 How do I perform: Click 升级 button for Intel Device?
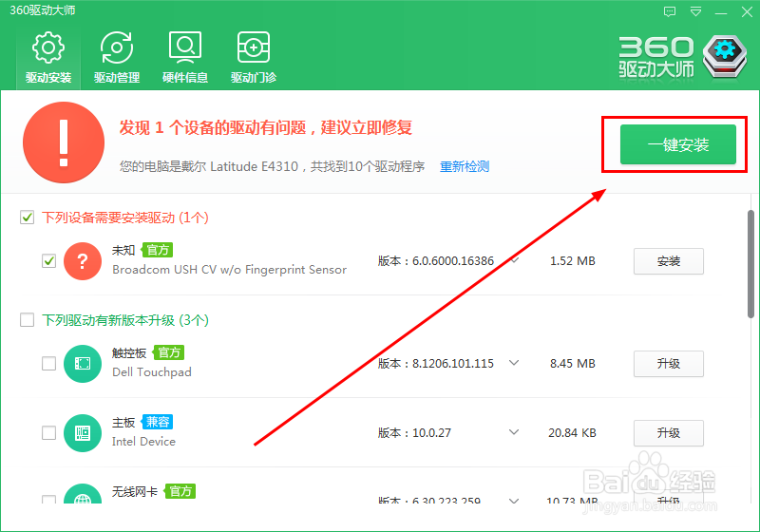coord(669,433)
